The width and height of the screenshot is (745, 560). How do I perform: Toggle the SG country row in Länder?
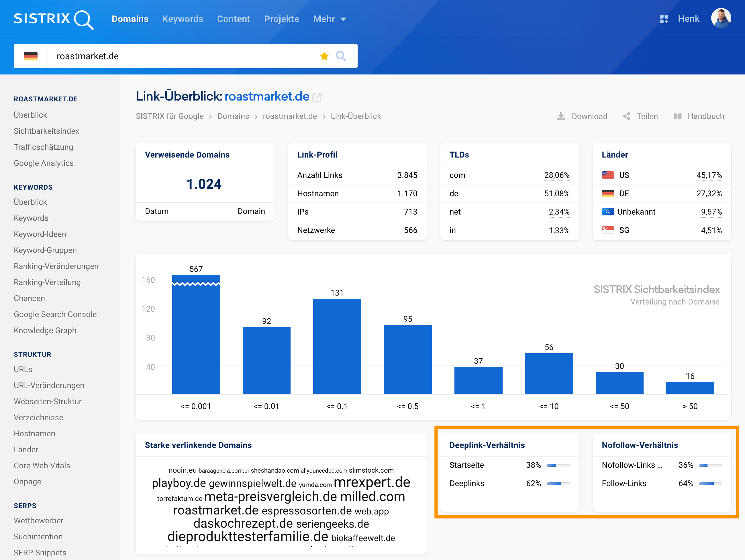click(x=624, y=230)
